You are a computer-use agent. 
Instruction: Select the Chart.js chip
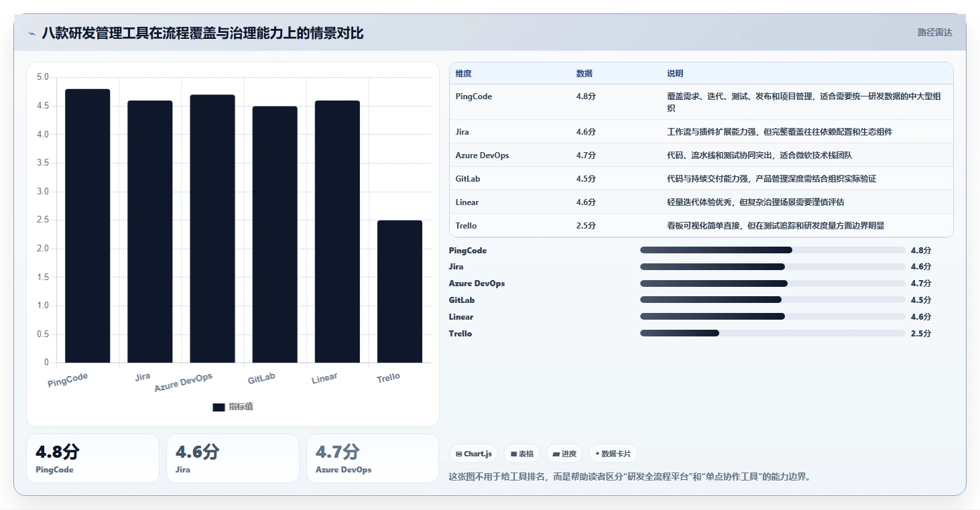[x=473, y=454]
